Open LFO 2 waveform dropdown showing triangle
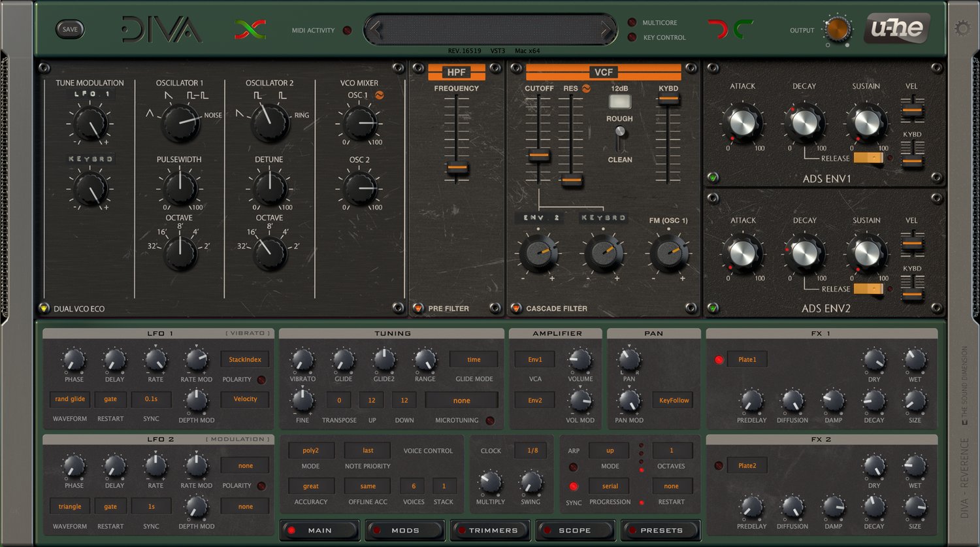The image size is (980, 547). [70, 506]
